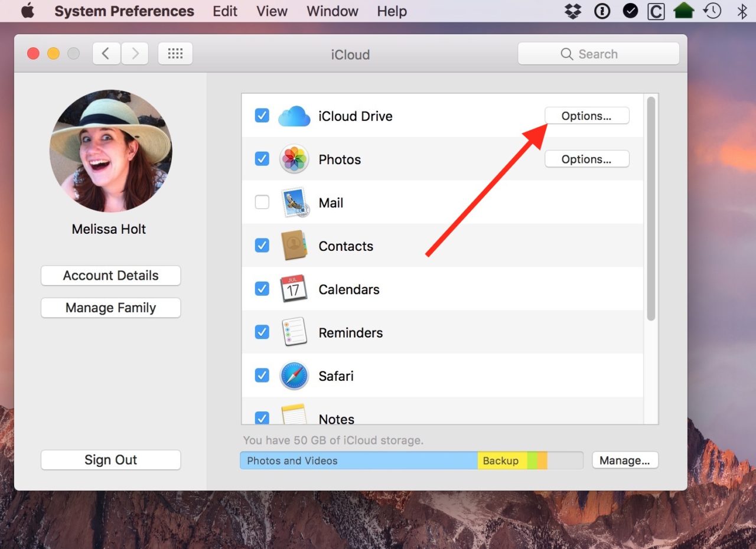This screenshot has height=549, width=756.
Task: Uncheck the Reminders checkbox
Action: (x=262, y=332)
